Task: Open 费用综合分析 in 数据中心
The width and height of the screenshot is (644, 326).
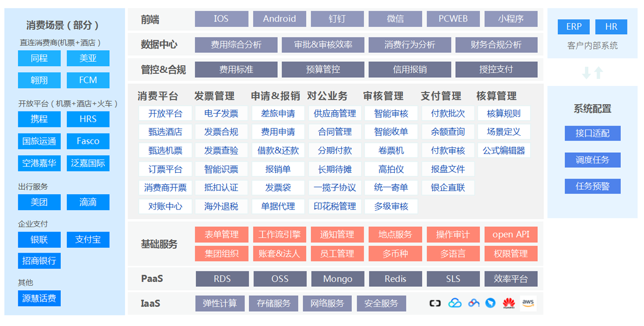Action: coord(236,45)
